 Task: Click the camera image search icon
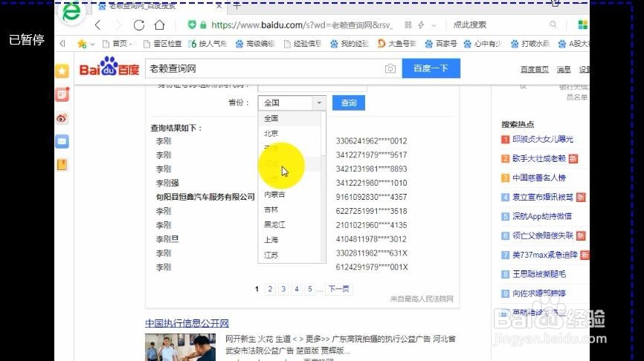[390, 69]
